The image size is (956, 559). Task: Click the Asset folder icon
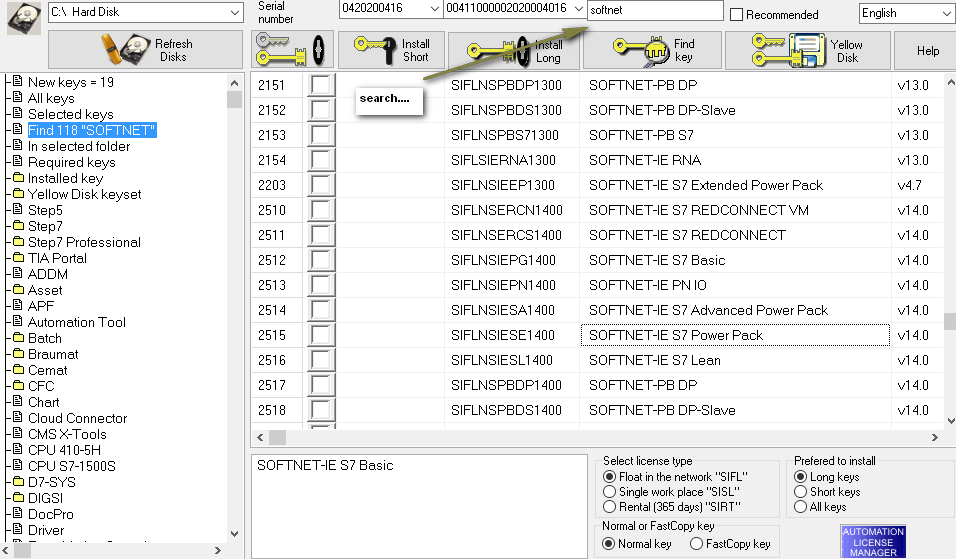tap(18, 290)
